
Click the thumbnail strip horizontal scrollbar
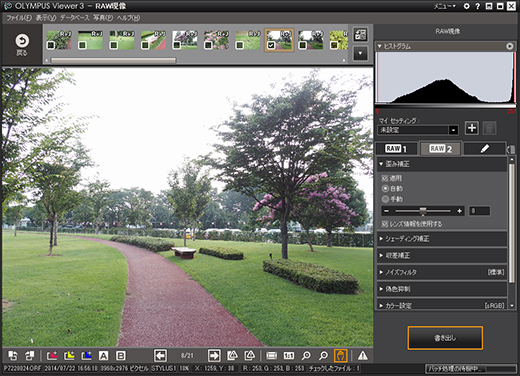coord(113,60)
